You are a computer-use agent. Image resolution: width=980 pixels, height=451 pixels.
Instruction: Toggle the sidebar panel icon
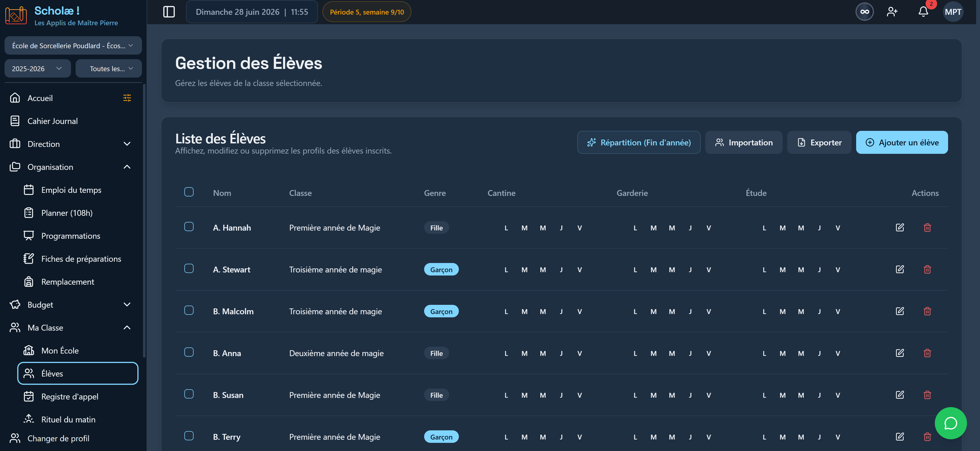(169, 12)
